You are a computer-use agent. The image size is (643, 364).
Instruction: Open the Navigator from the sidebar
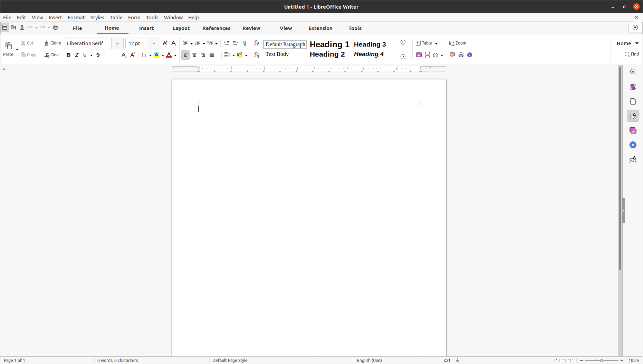click(633, 145)
